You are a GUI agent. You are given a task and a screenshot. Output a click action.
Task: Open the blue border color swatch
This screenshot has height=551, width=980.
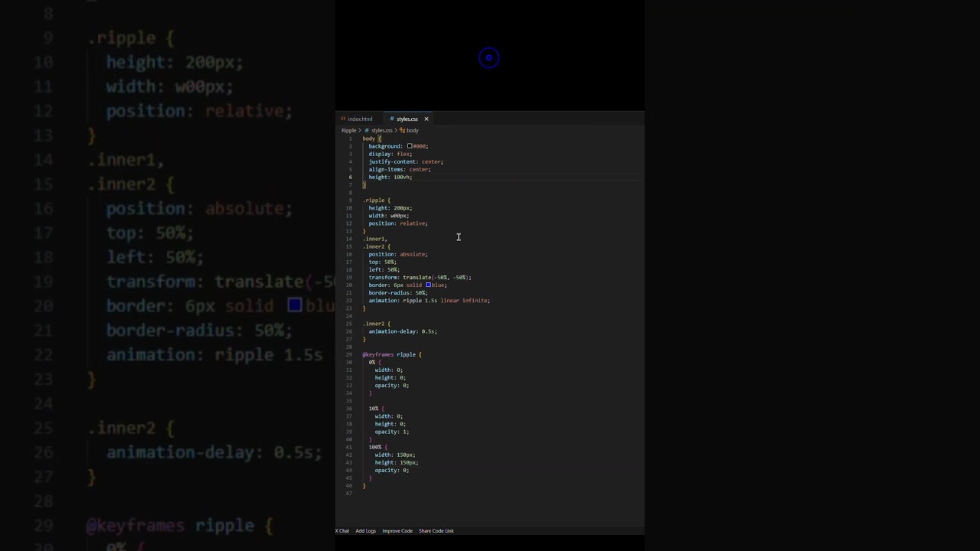(x=428, y=285)
